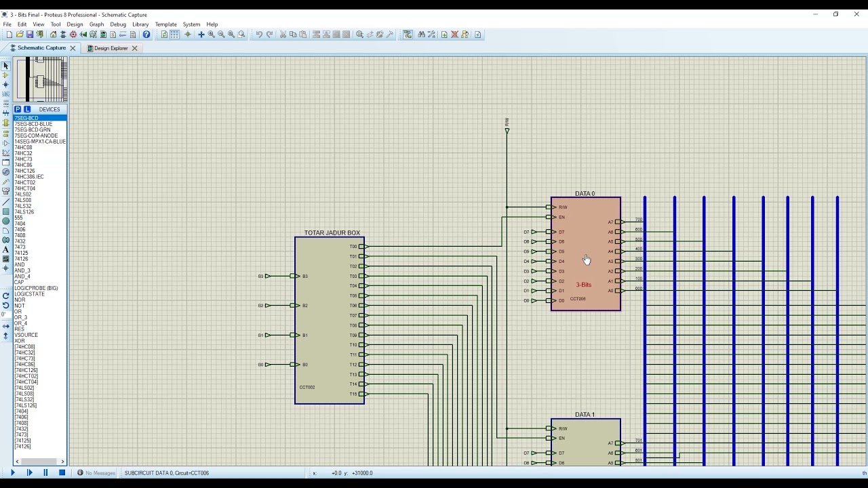Zoom to a selected area
Screen dimensions: 868x488
pos(241,35)
